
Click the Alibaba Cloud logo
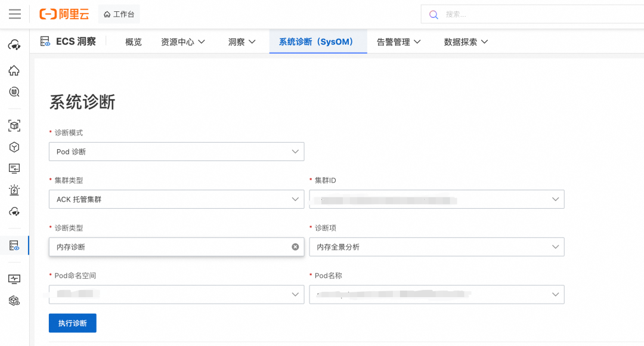tap(64, 14)
